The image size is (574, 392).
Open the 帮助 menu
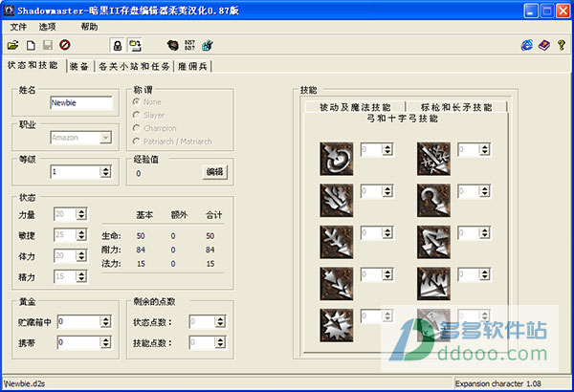point(89,27)
